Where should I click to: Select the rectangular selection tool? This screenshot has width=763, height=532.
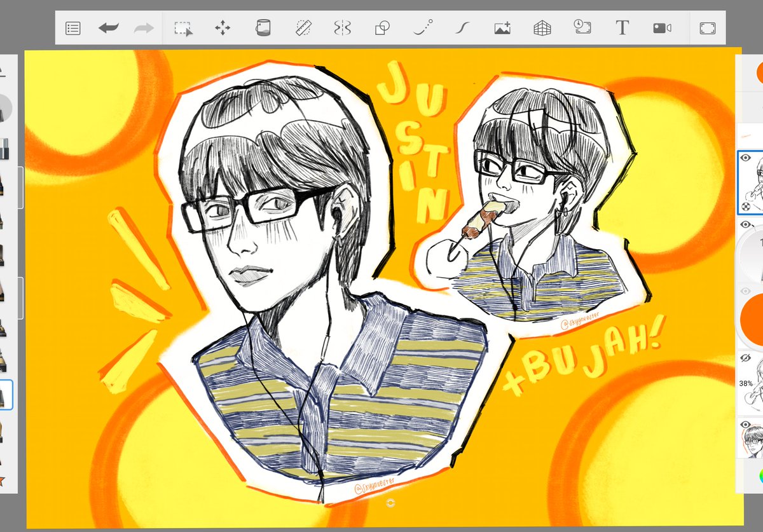[x=184, y=29]
